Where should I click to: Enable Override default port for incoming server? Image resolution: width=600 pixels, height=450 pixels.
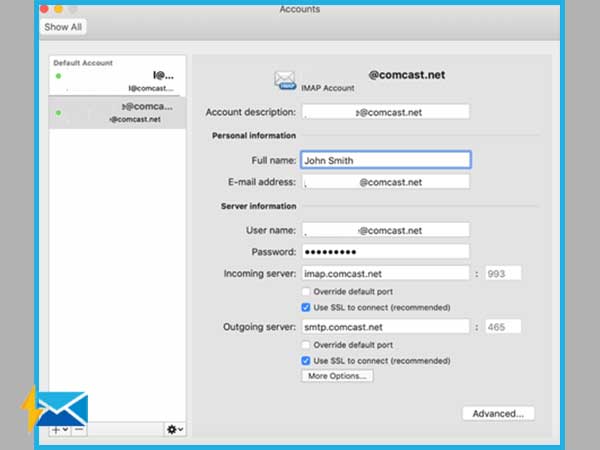(306, 292)
